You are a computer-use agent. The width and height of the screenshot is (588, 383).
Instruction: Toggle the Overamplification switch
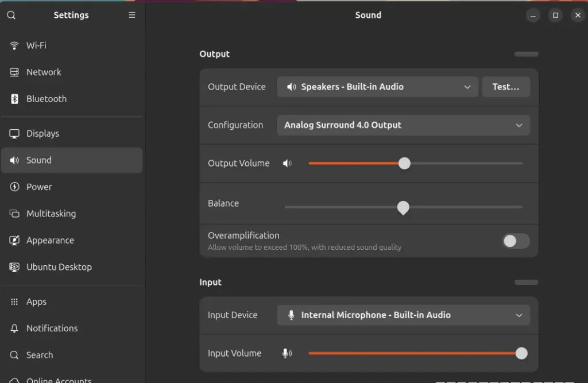click(516, 241)
